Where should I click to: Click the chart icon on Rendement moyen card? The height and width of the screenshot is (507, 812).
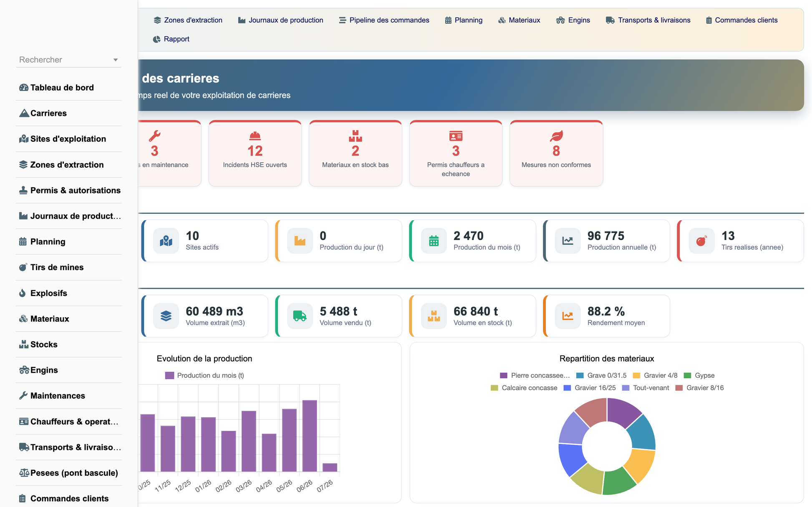tap(567, 316)
